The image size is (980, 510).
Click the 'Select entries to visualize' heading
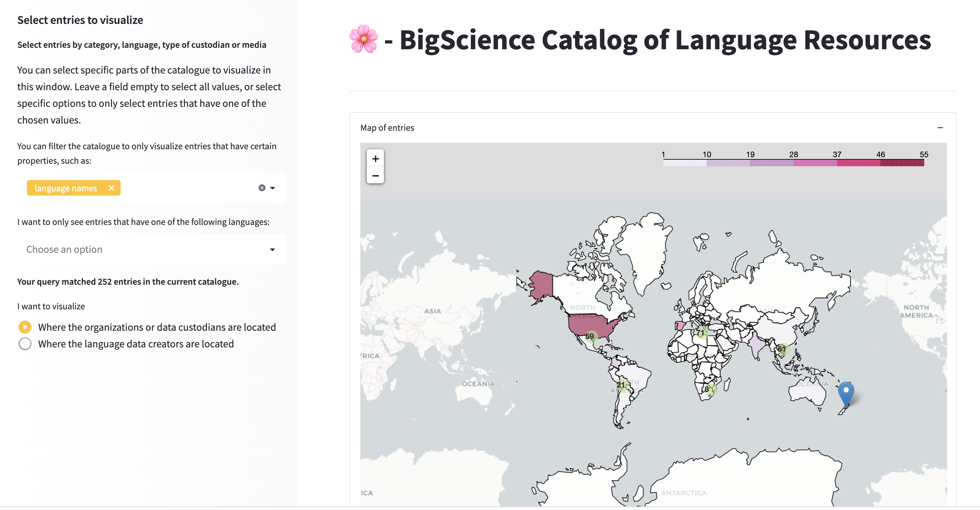[80, 20]
